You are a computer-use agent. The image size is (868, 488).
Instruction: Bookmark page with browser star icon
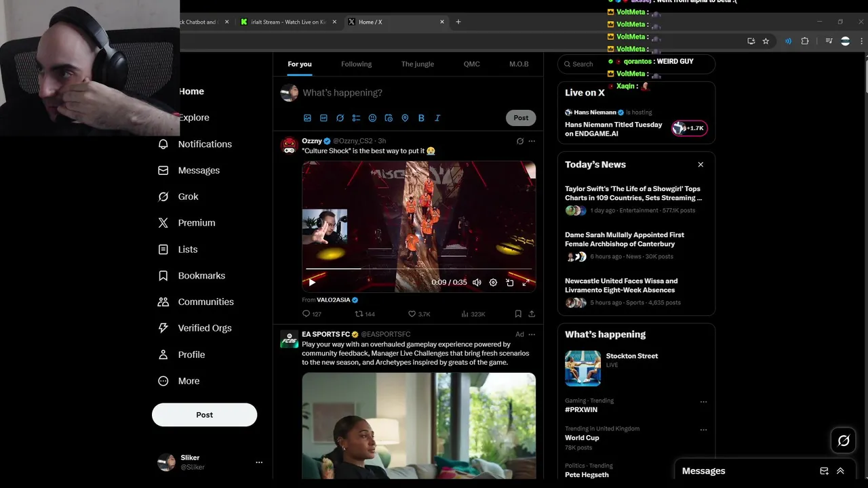[766, 41]
